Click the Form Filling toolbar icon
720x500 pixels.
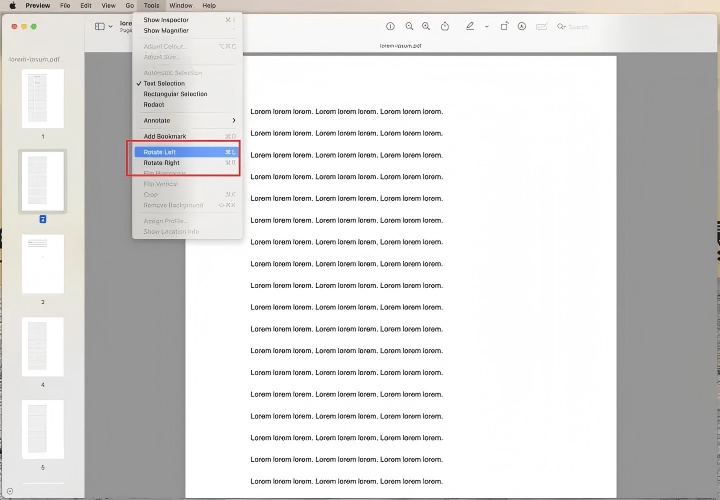tap(541, 27)
